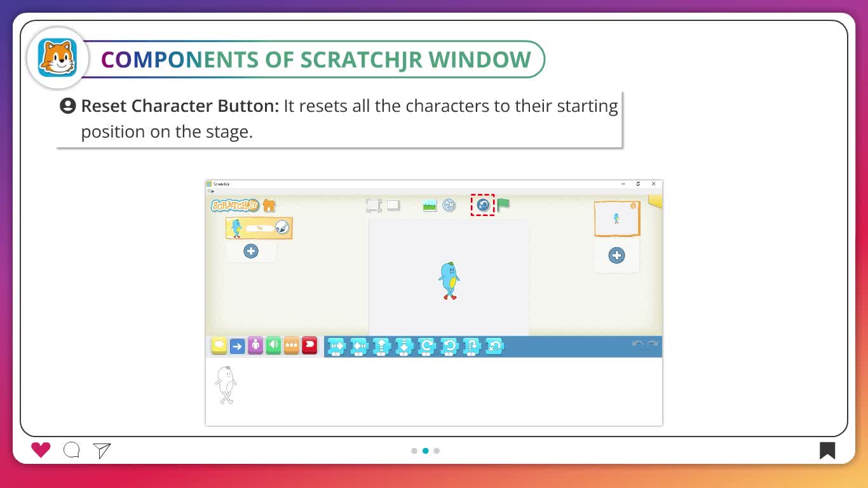The image size is (868, 488).
Task: Click the 'Reset Character Button:' text
Action: pos(180,105)
